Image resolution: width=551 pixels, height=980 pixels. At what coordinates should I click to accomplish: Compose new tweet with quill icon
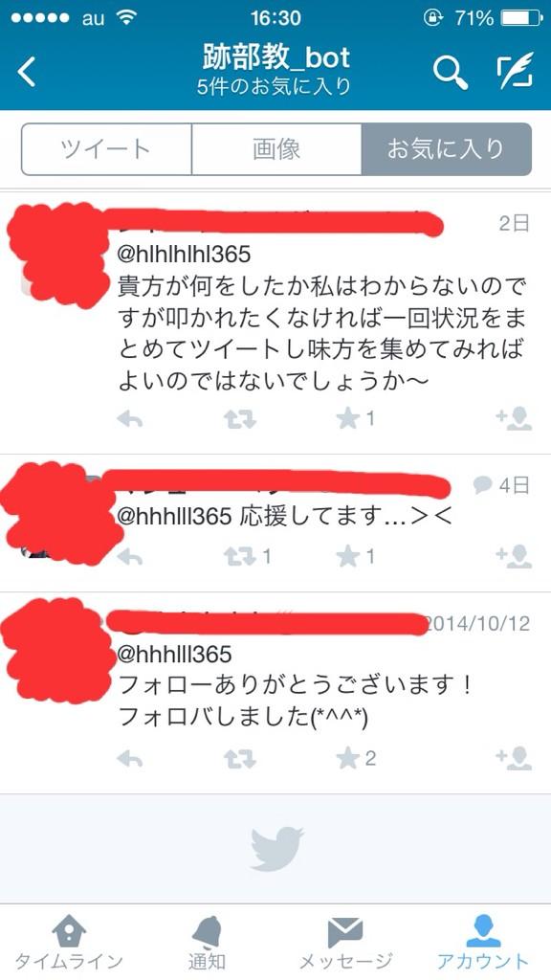click(x=516, y=71)
